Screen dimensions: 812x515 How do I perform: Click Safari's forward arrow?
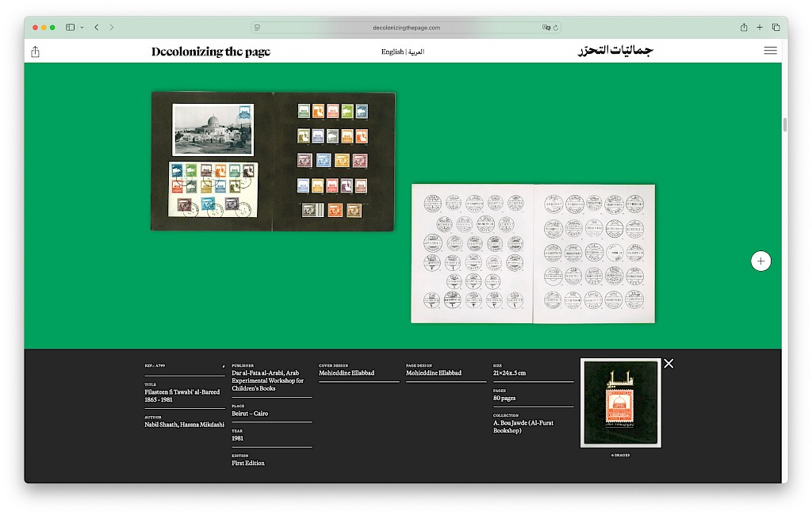112,27
